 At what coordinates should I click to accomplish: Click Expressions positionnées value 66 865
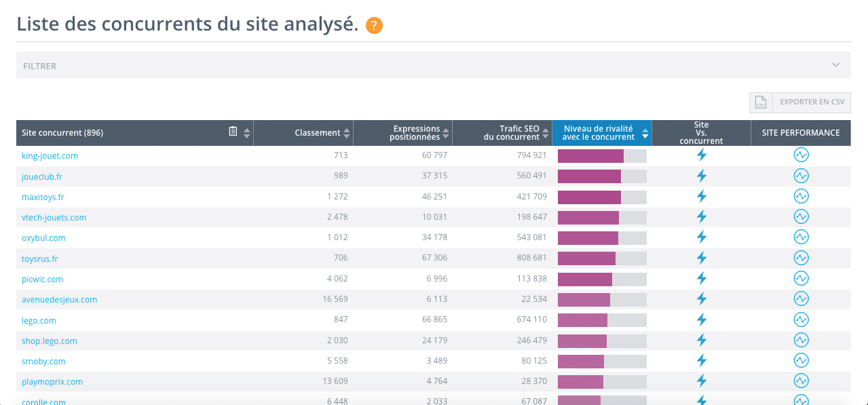click(x=435, y=320)
